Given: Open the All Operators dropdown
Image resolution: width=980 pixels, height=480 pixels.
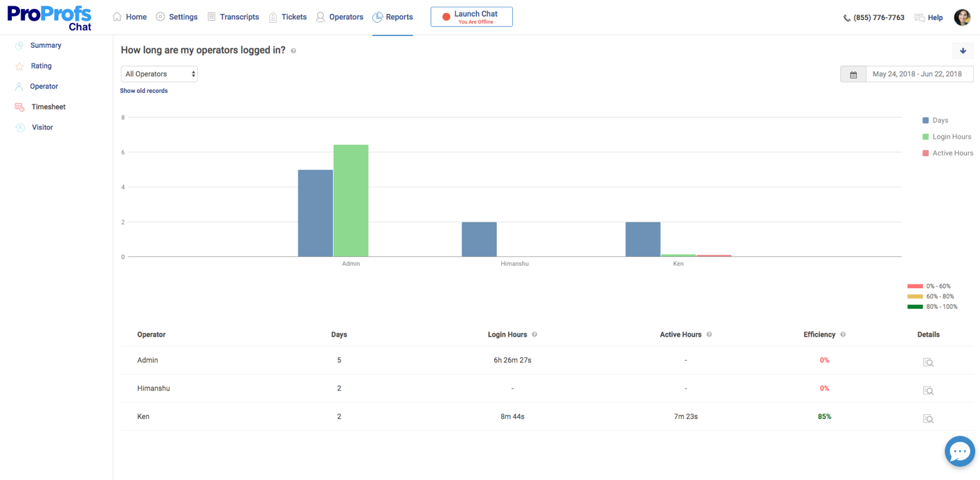Looking at the screenshot, I should point(159,74).
